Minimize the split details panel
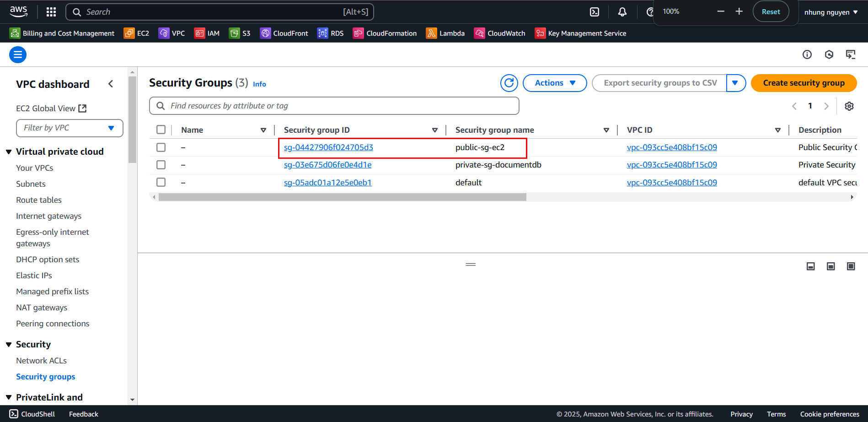The width and height of the screenshot is (868, 422). [x=811, y=266]
